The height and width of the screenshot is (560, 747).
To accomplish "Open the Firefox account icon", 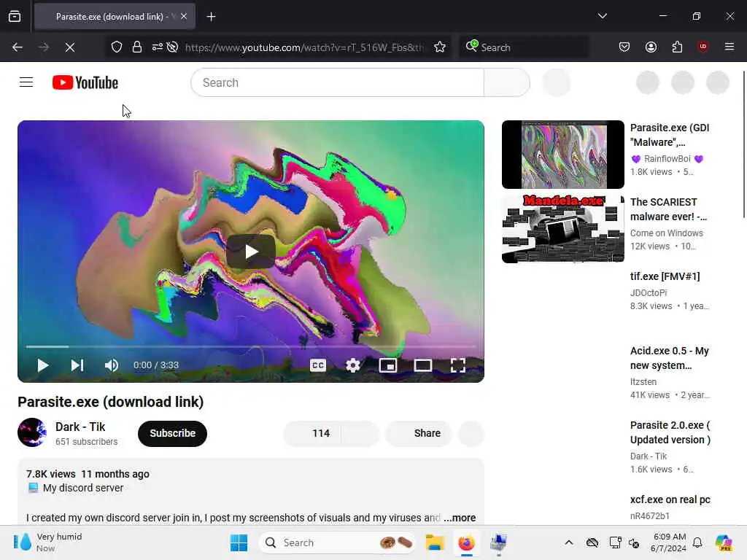I will [651, 47].
